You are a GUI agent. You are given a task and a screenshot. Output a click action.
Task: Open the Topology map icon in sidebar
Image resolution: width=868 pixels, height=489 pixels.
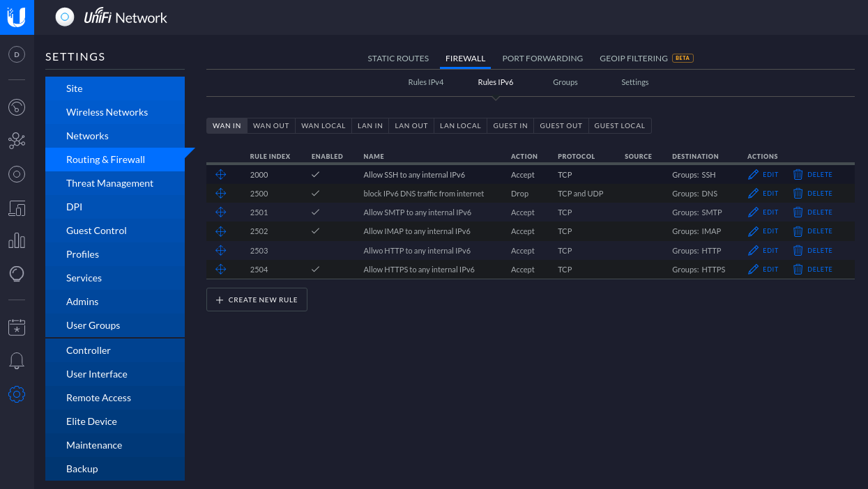[x=17, y=141]
